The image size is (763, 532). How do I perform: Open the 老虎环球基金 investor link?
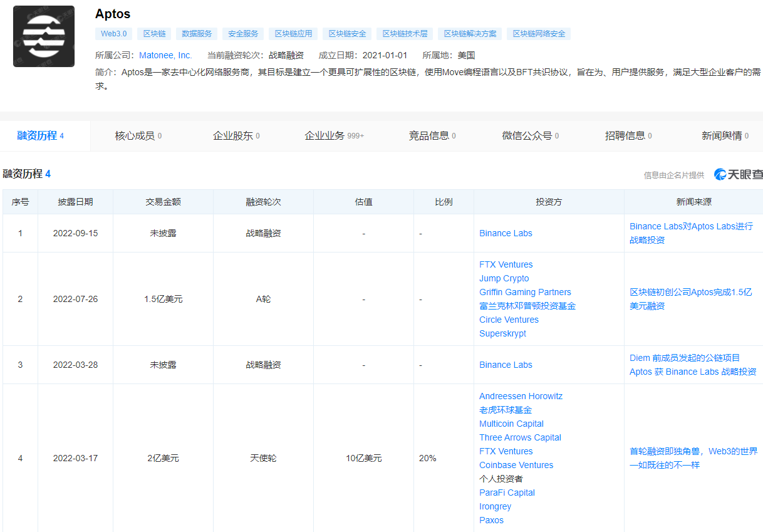tap(506, 410)
